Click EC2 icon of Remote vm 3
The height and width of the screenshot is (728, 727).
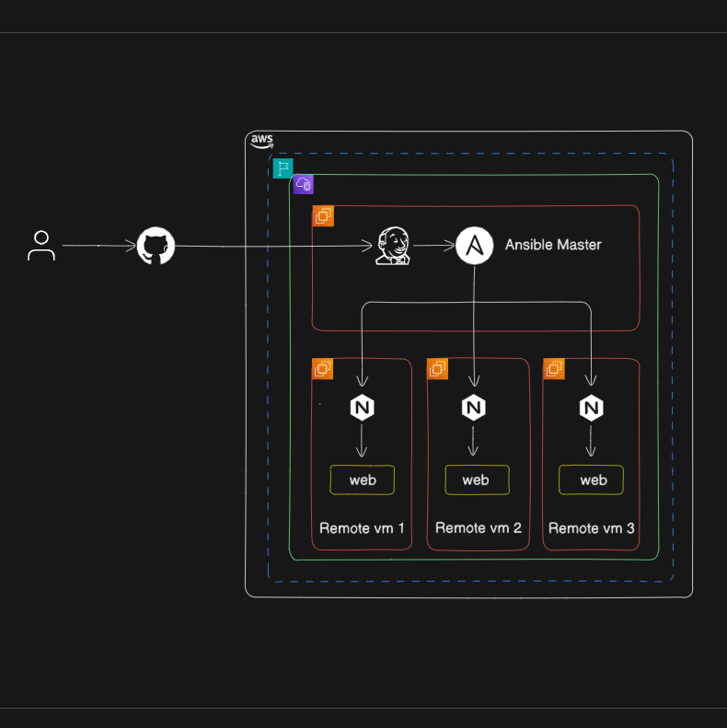pos(554,369)
